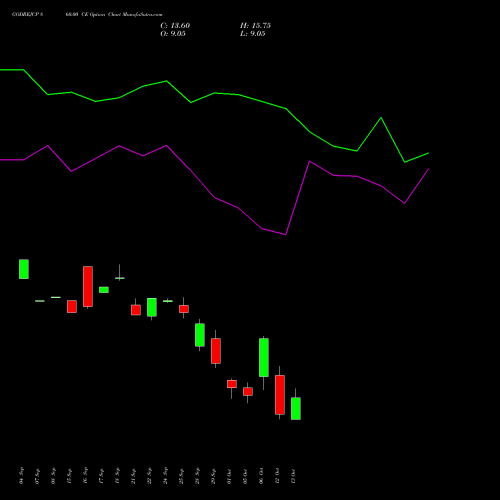Click the 04 Sep date label
The height and width of the screenshot is (500, 500).
(x=21, y=476)
